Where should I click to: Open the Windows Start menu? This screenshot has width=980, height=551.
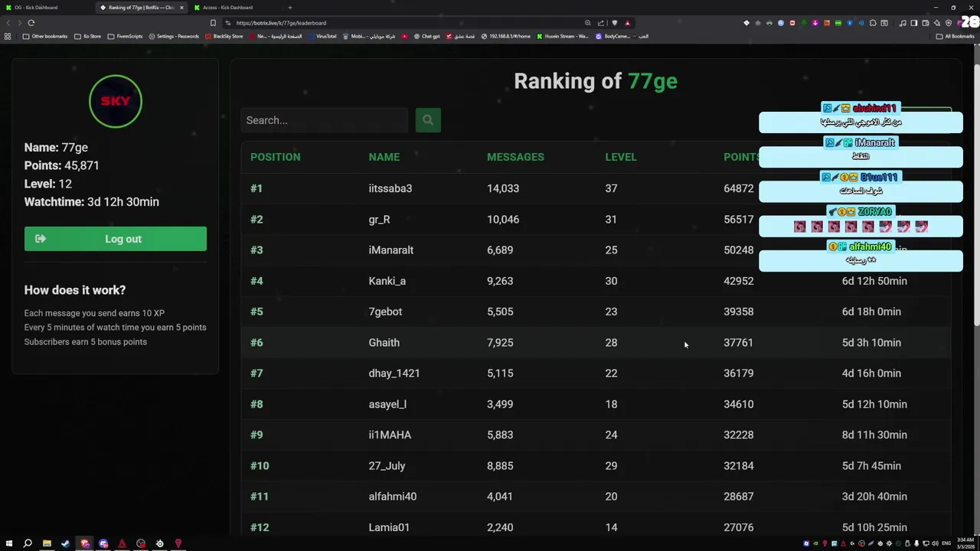pos(8,543)
